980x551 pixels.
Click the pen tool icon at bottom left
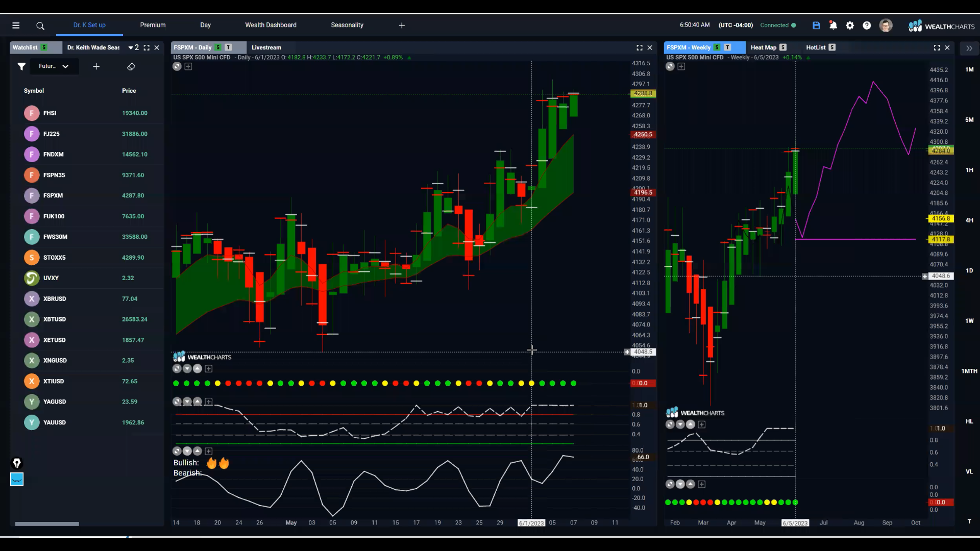pyautogui.click(x=17, y=463)
